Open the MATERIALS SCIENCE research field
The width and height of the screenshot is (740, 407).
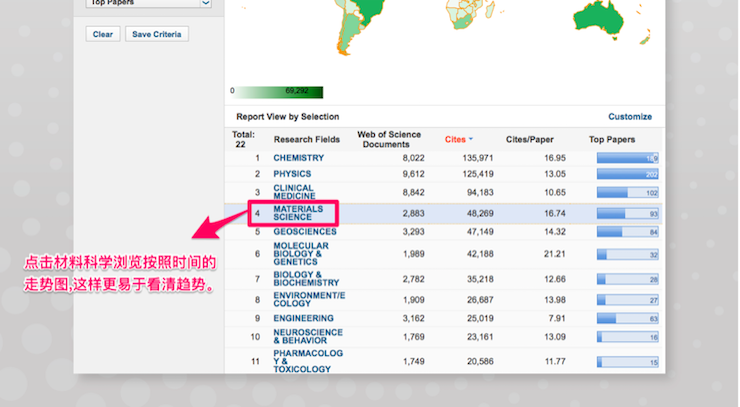pyautogui.click(x=298, y=213)
